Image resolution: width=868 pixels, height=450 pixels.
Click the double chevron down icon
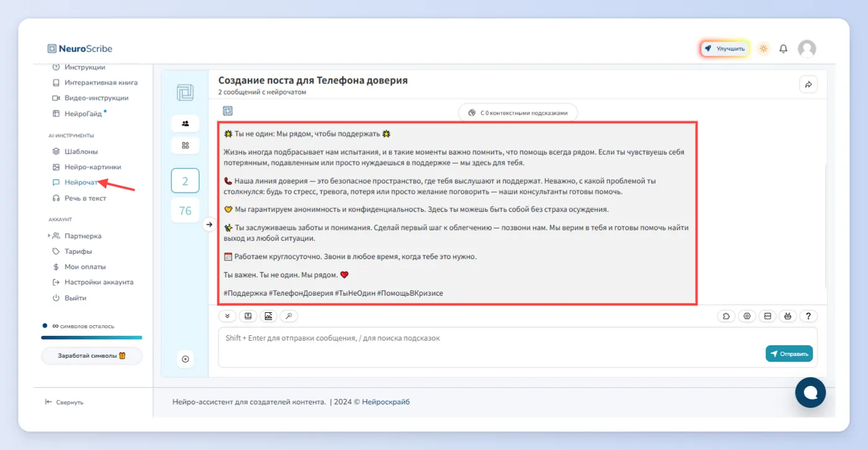(227, 316)
